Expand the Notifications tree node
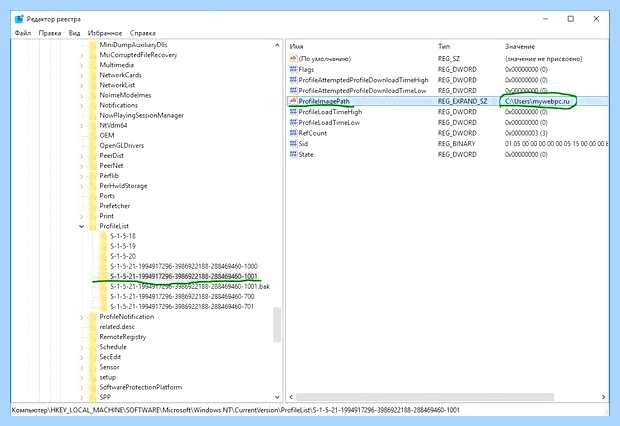 [x=81, y=106]
